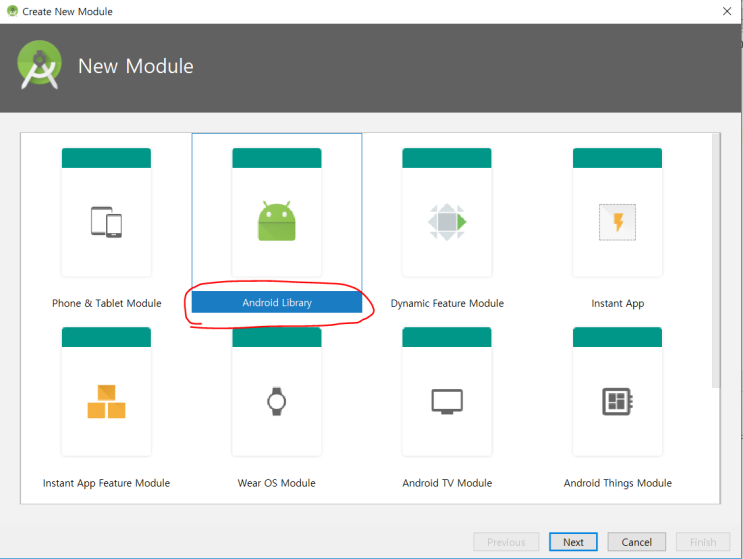This screenshot has height=559, width=743.
Task: Pick the Android TV screen icon
Action: 447,402
